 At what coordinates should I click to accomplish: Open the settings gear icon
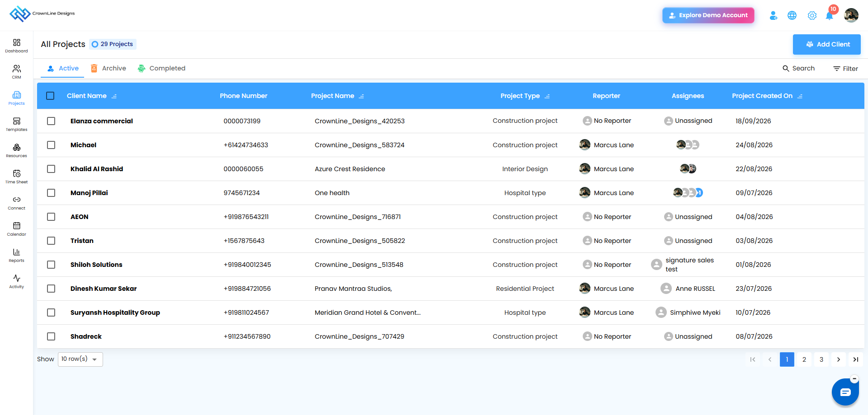812,15
